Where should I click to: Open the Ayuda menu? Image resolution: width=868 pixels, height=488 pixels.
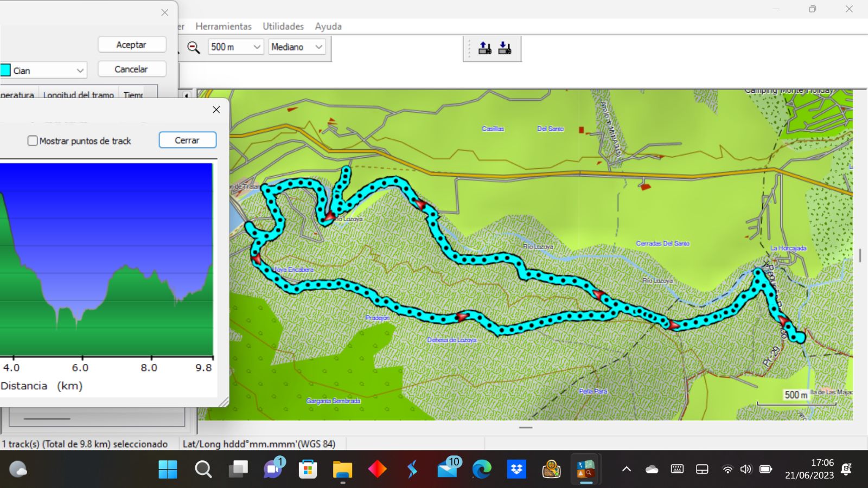click(328, 26)
